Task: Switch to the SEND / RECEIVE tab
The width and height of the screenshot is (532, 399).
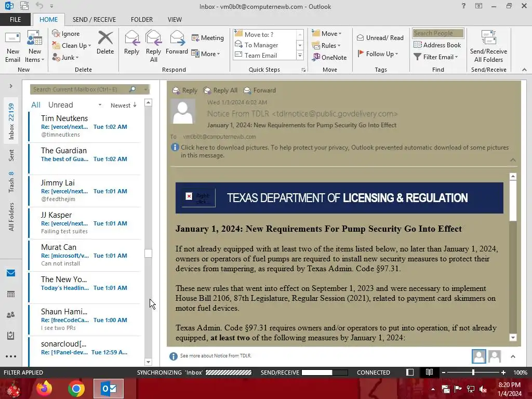Action: [94, 19]
